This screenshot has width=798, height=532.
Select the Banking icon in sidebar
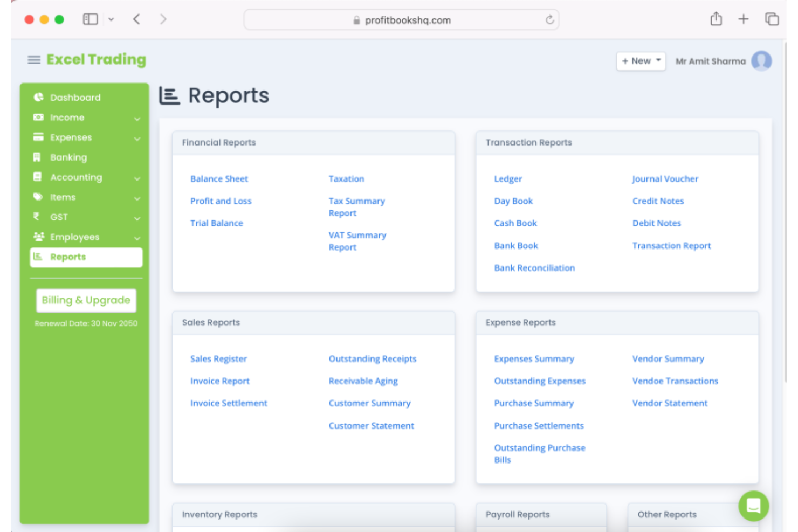pyautogui.click(x=37, y=157)
